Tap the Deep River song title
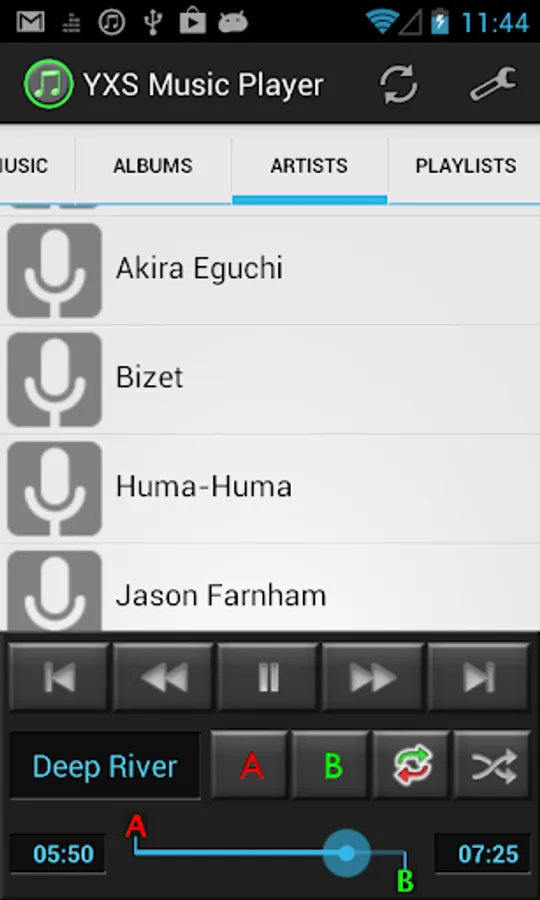 [105, 766]
